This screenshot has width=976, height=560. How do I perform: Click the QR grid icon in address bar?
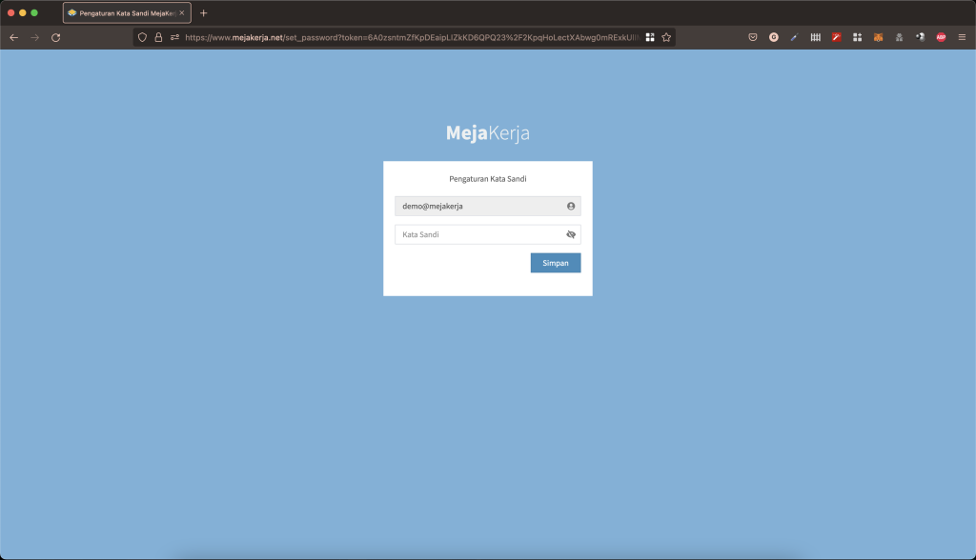pos(650,37)
